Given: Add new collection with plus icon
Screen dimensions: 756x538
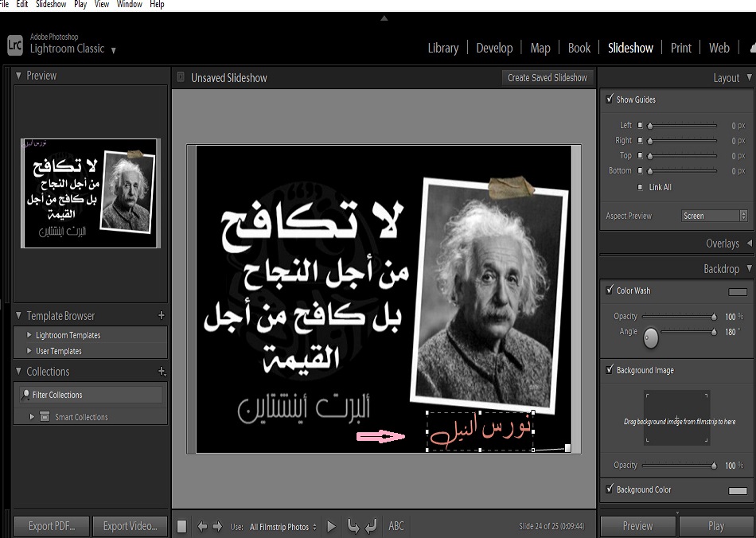Looking at the screenshot, I should [162, 372].
